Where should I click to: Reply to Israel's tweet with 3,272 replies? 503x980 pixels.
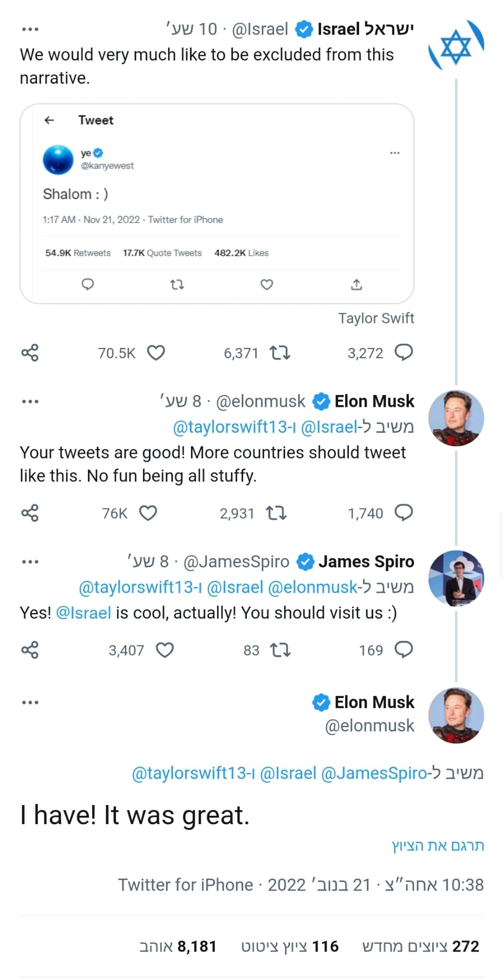coord(404,353)
